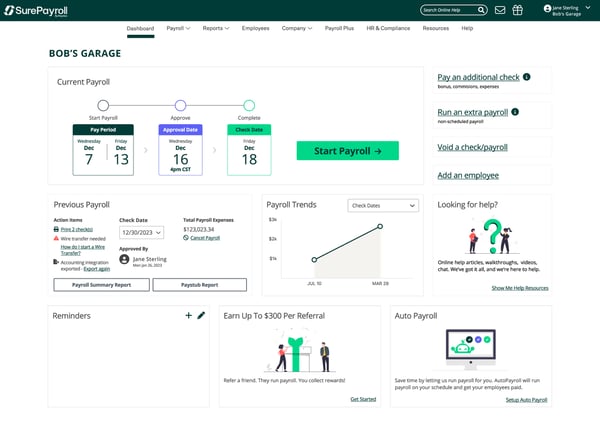Click the Bob's Garage heading

(85, 54)
